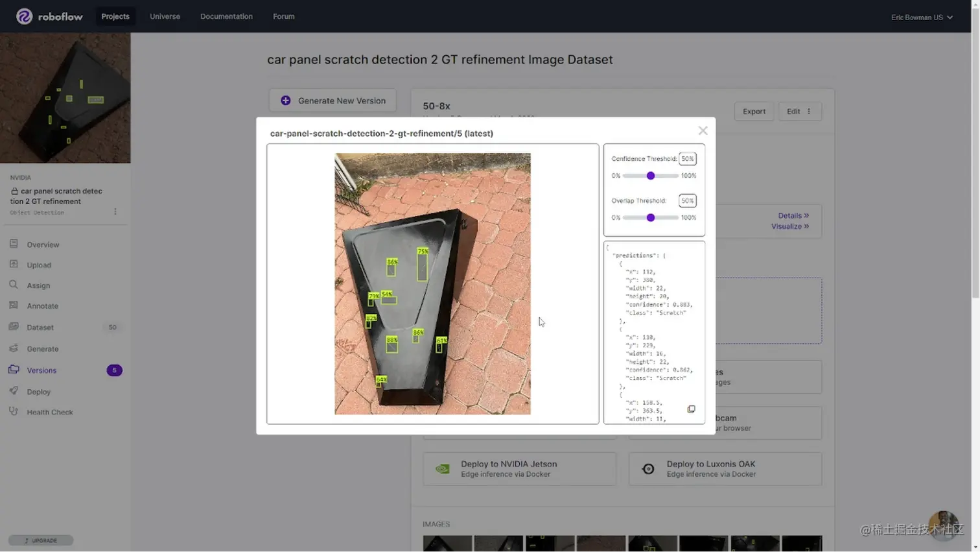
Task: Copy the predictions JSON output
Action: pos(692,409)
